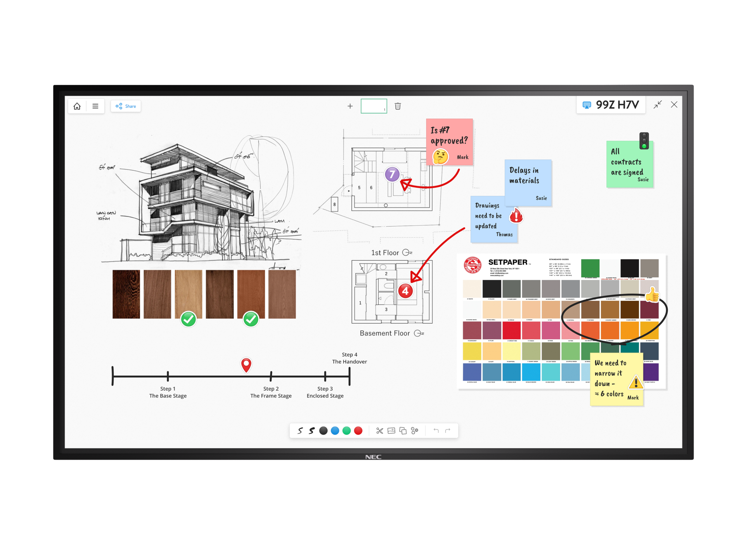This screenshot has height=560, width=747.
Task: Select the thick pen stroke tool
Action: coord(312,430)
